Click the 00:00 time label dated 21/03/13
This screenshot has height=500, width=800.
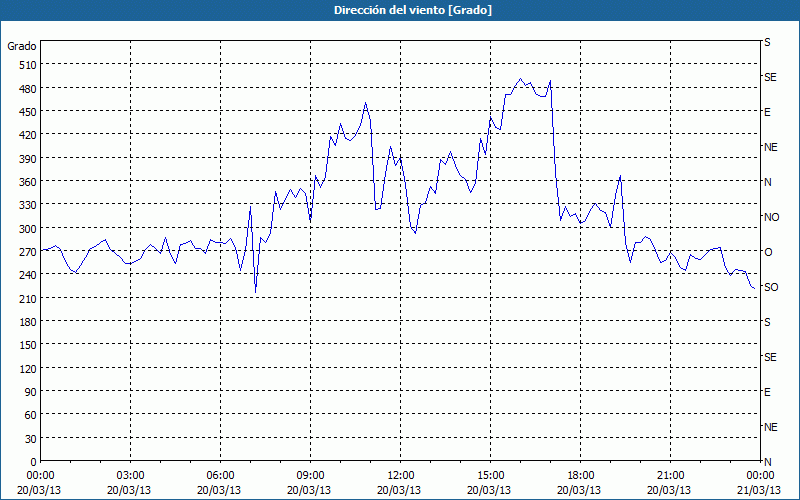760,476
